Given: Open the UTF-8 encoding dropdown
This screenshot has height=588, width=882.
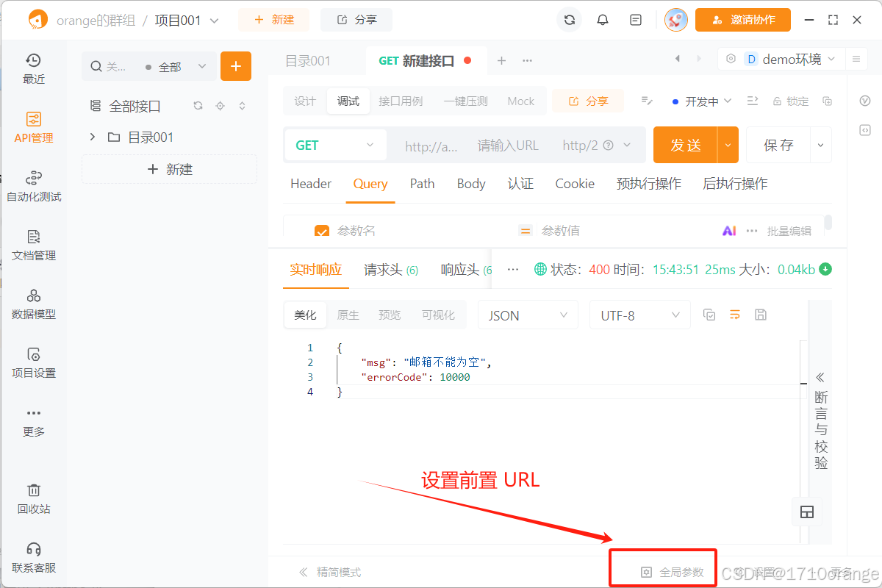Looking at the screenshot, I should 640,315.
